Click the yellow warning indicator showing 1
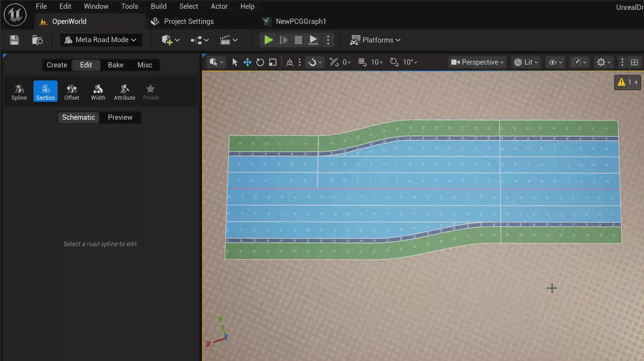The width and height of the screenshot is (644, 361). point(627,82)
